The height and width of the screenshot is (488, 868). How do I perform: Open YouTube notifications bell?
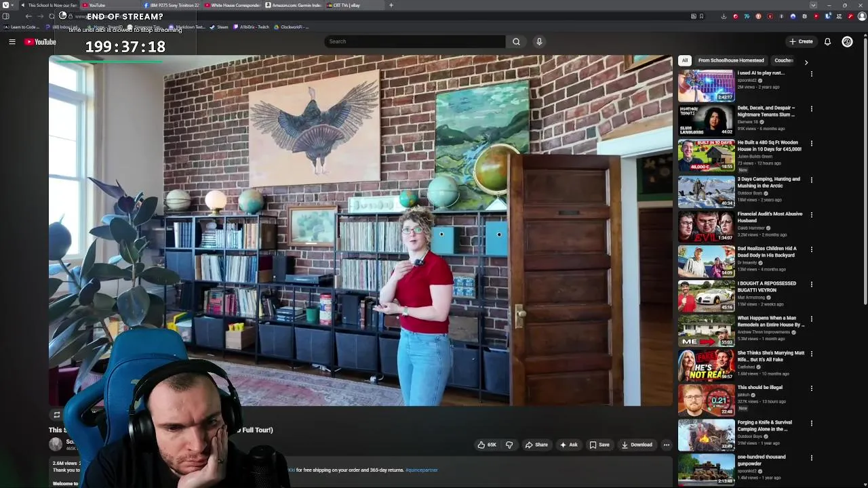[827, 41]
